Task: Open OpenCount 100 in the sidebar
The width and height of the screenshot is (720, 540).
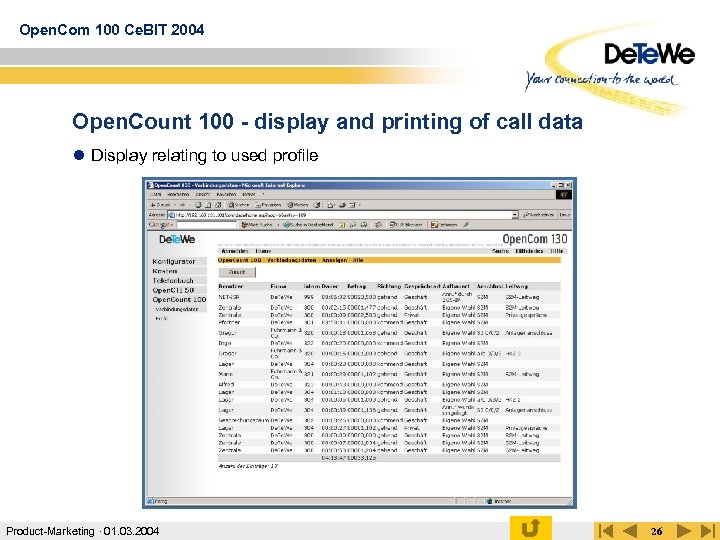Action: pyautogui.click(x=179, y=299)
